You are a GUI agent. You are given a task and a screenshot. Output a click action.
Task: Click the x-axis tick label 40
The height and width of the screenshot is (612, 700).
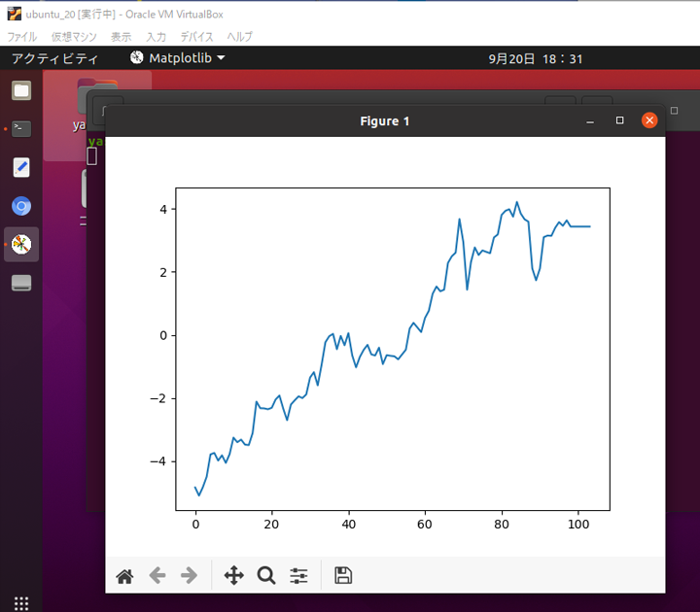pos(349,525)
